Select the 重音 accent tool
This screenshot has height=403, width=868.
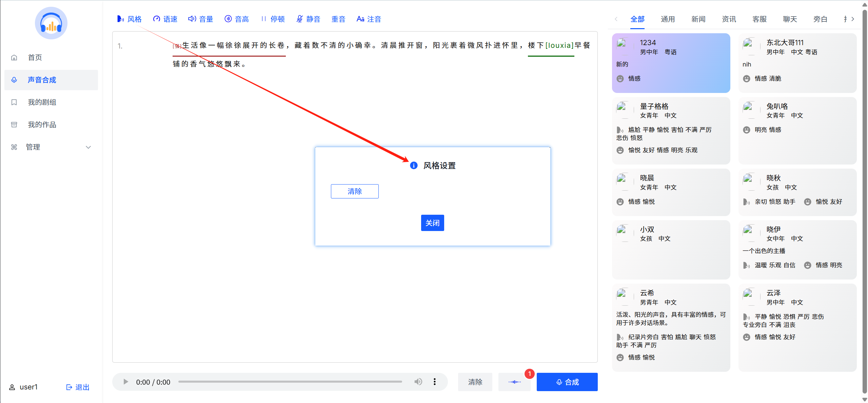pyautogui.click(x=338, y=19)
